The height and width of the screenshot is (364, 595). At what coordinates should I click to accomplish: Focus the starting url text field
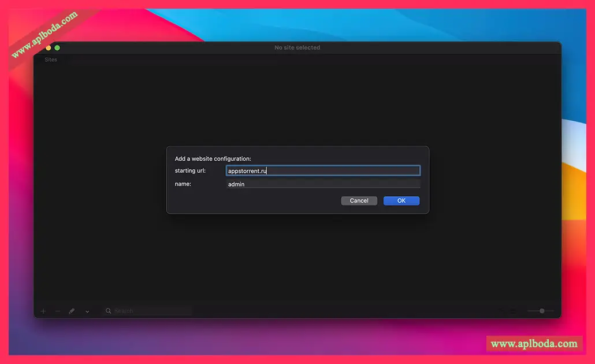coord(323,170)
